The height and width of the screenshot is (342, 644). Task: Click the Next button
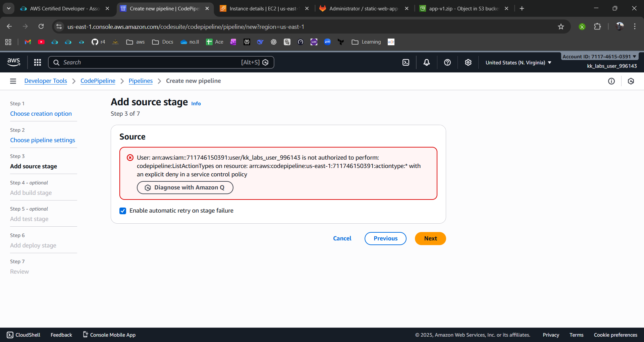tap(430, 238)
